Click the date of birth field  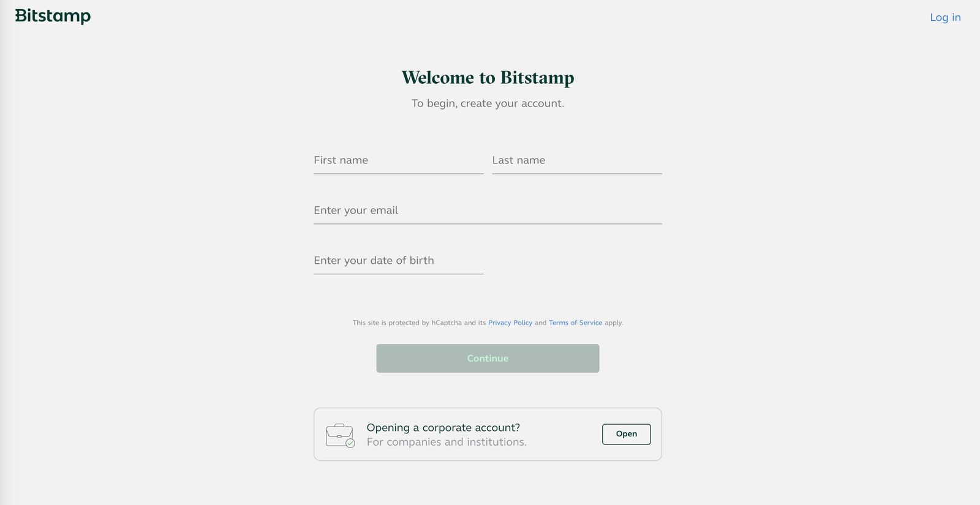coord(398,260)
